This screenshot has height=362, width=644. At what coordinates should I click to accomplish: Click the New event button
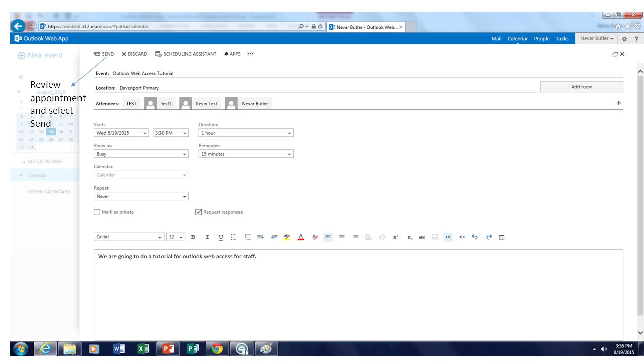(40, 55)
